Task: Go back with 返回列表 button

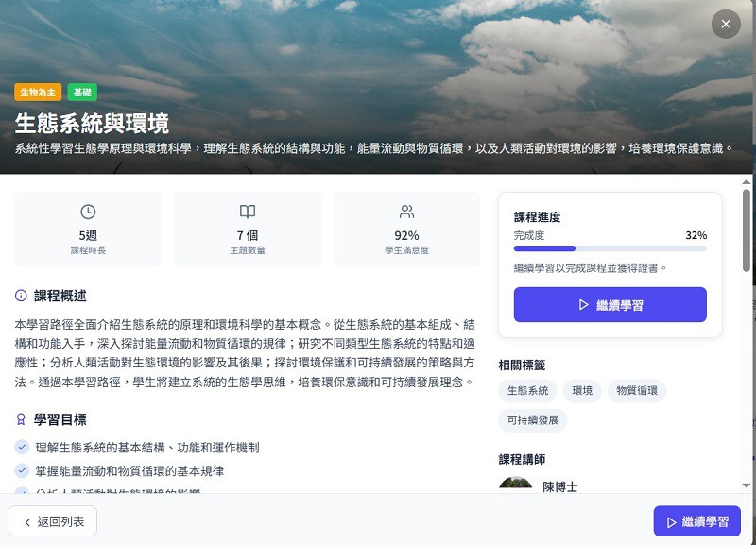Action: 53,521
